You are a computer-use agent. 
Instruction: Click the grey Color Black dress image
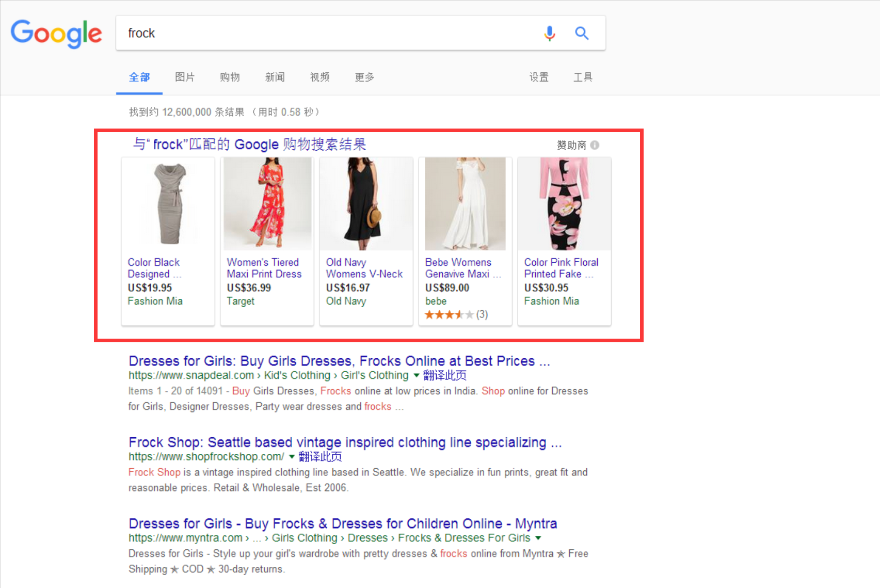(168, 204)
